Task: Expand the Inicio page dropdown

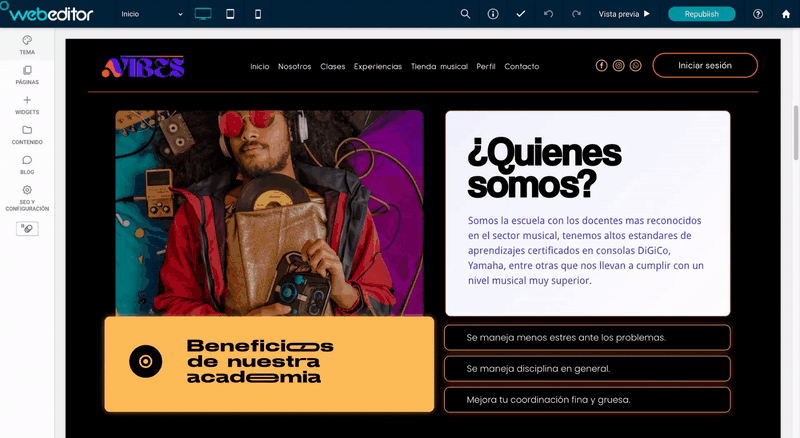Action: click(x=152, y=14)
